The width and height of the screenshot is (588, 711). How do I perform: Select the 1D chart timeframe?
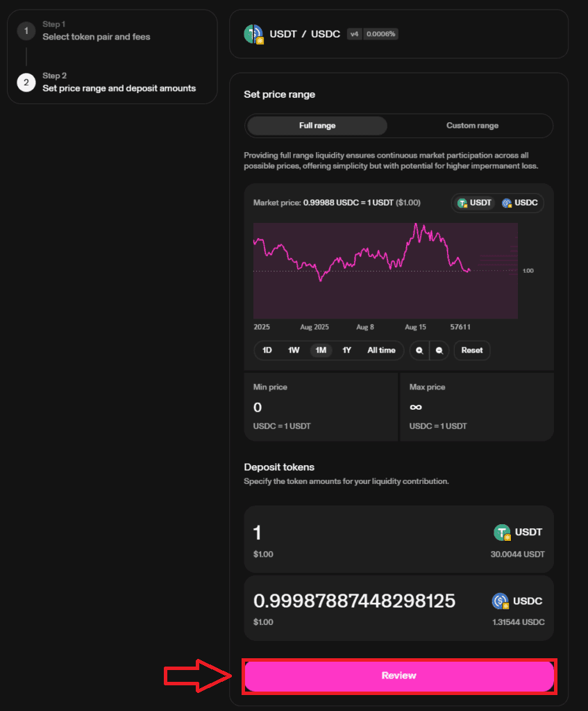267,351
